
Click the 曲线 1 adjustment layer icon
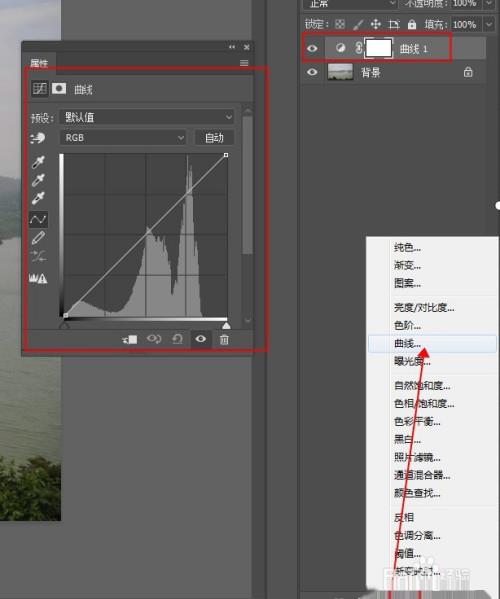click(x=340, y=48)
